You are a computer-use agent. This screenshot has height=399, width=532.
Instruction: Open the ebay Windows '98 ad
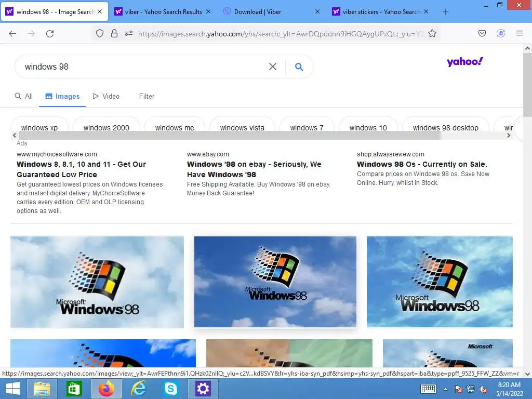coord(254,169)
